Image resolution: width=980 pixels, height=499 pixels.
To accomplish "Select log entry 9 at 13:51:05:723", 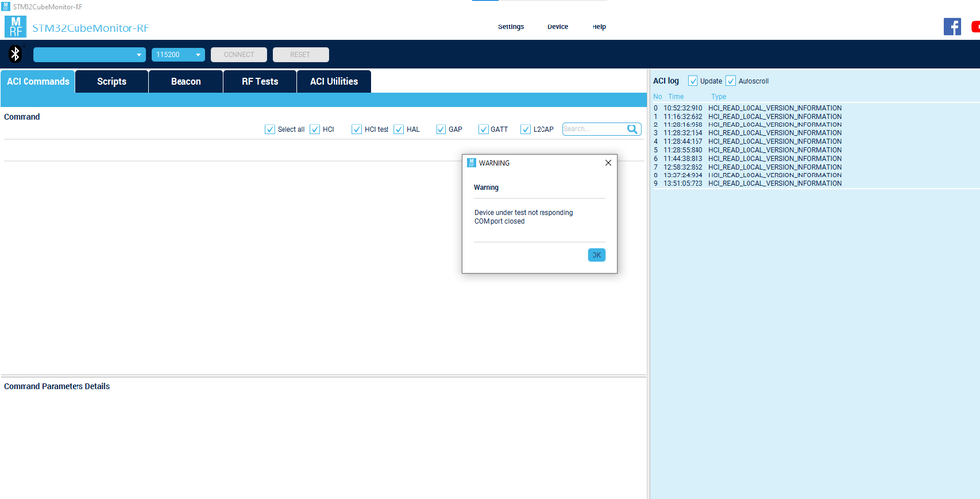I will [748, 183].
